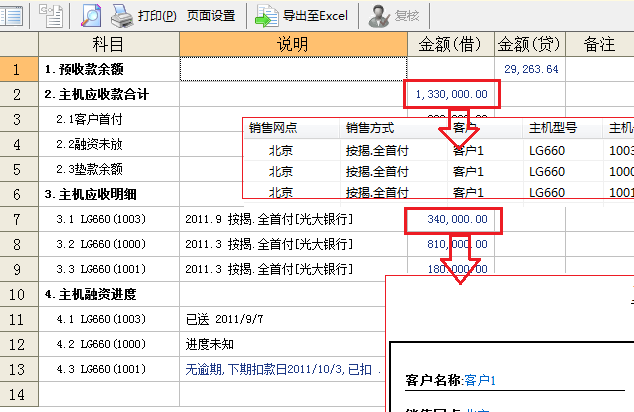Click LG660 in first popup row
Image resolution: width=634 pixels, height=412 pixels.
(547, 150)
